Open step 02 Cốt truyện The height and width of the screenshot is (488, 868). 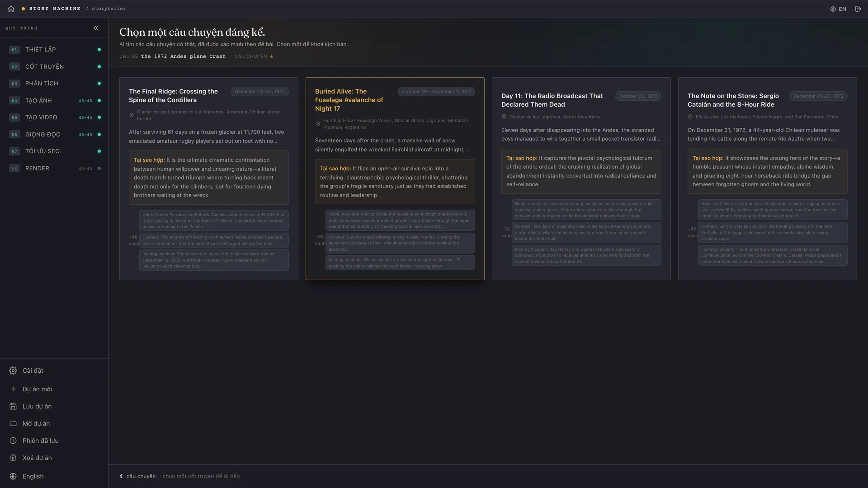pos(54,67)
